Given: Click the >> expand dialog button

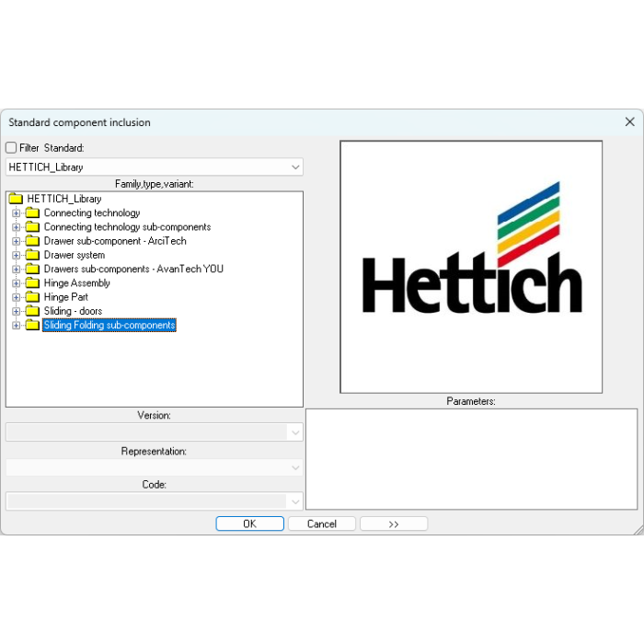Looking at the screenshot, I should pyautogui.click(x=394, y=523).
